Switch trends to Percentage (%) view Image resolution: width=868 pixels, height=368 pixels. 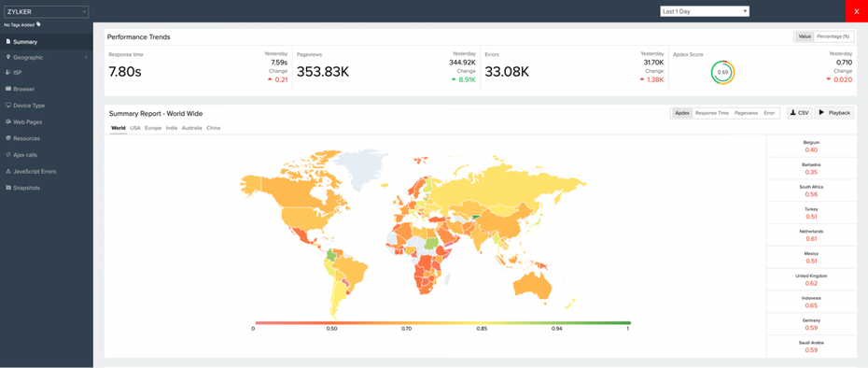tap(833, 36)
